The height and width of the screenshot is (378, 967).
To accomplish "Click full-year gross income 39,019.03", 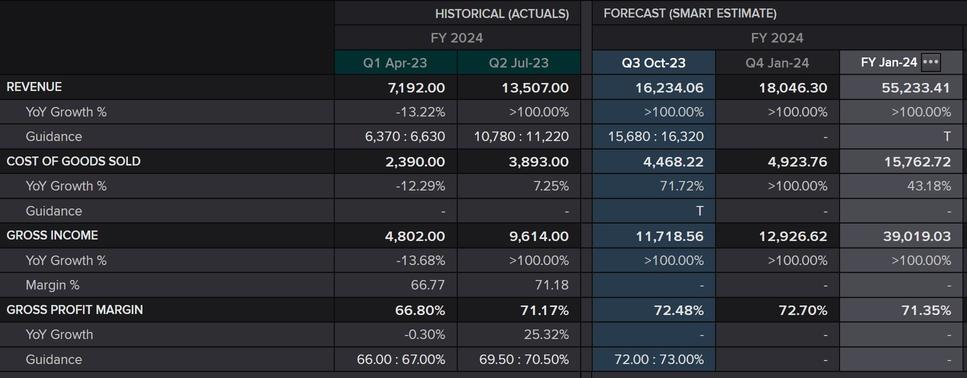I will tap(916, 236).
